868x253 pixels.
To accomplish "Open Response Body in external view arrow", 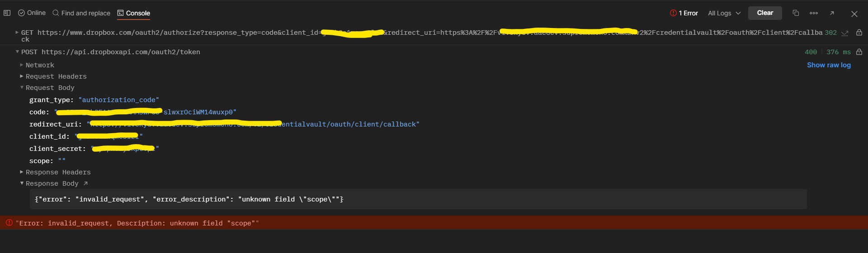I will [x=85, y=183].
